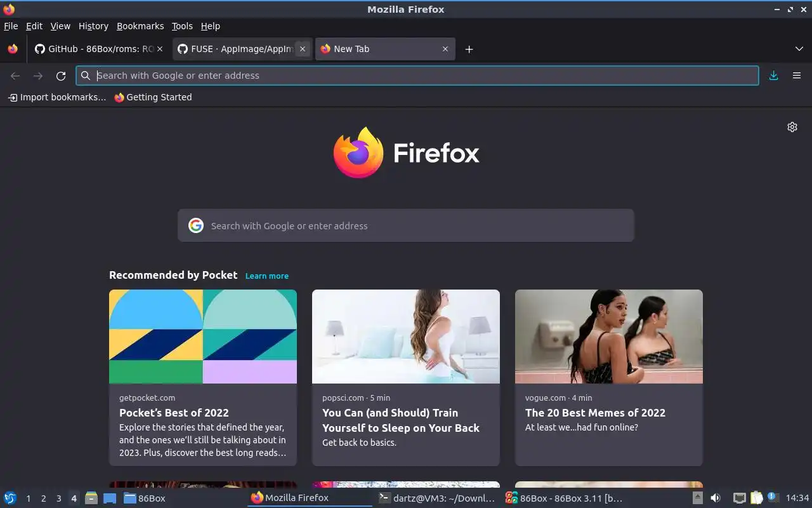
Task: Switch to workspace 3 in the taskbar
Action: point(59,498)
